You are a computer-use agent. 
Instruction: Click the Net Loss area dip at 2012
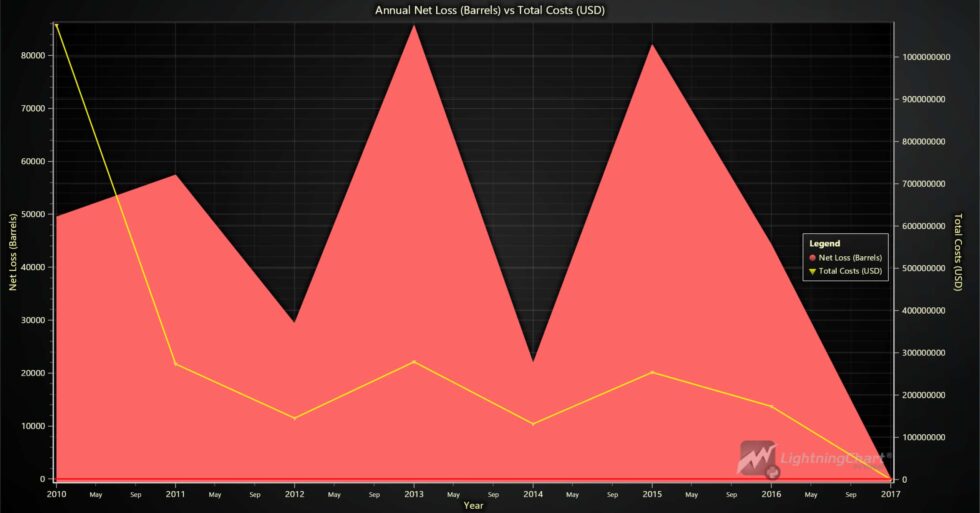(294, 322)
